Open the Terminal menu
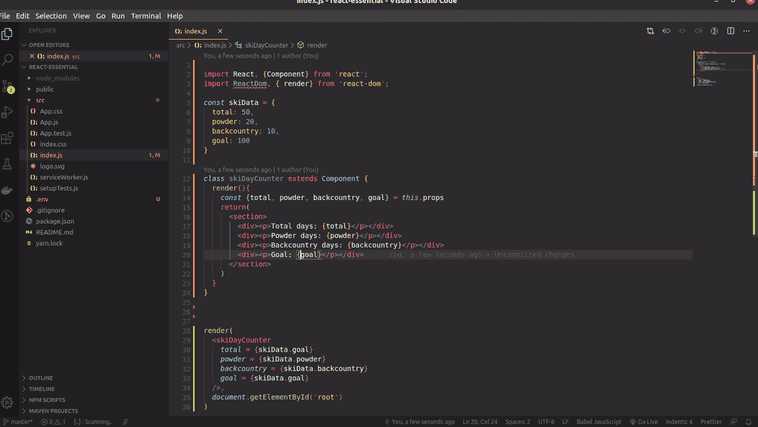This screenshot has width=758, height=427. [146, 16]
